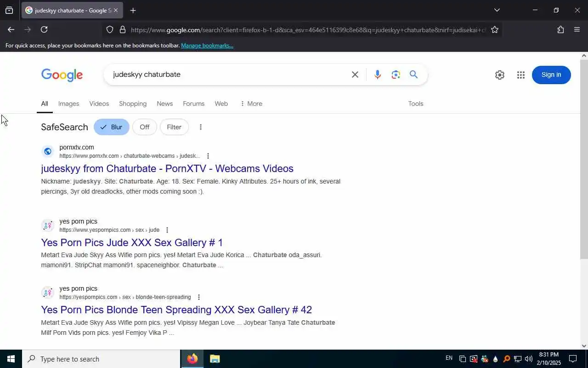Image resolution: width=588 pixels, height=368 pixels.
Task: Close the current Google search tab
Action: click(x=116, y=10)
